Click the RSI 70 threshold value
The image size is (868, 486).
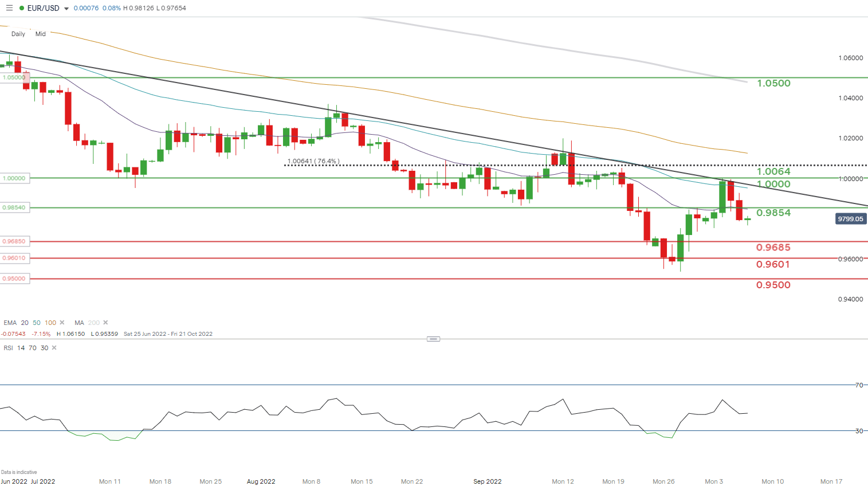(x=33, y=348)
